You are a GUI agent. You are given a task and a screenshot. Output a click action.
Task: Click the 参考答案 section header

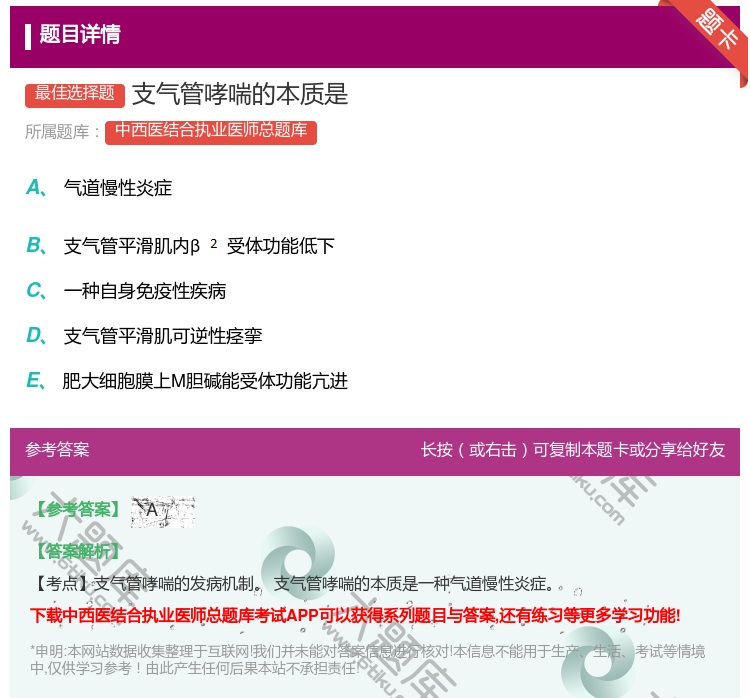pos(57,450)
